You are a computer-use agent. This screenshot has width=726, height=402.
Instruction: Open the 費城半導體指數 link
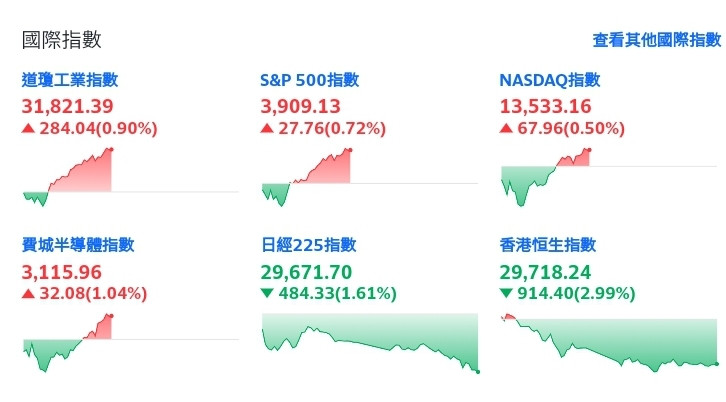click(x=78, y=245)
